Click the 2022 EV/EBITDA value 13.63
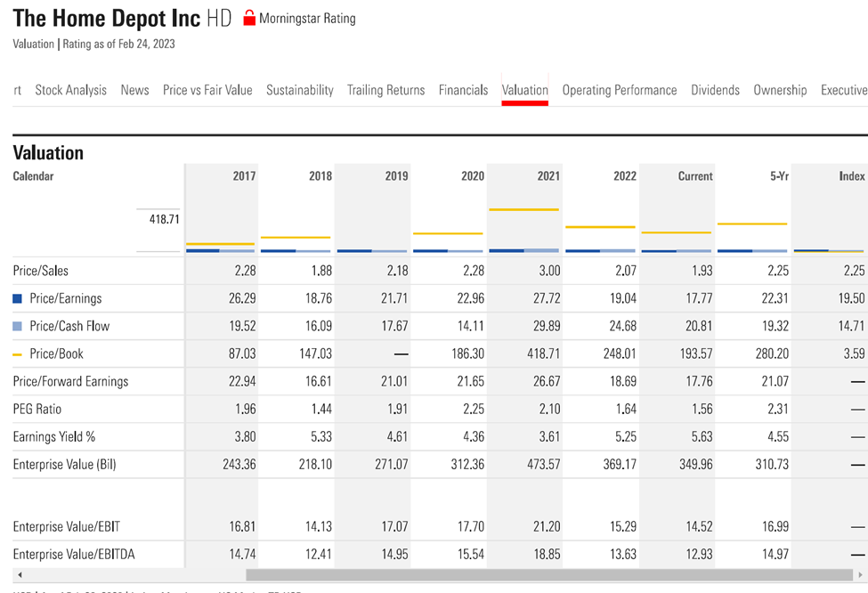The width and height of the screenshot is (868, 593). [x=623, y=554]
